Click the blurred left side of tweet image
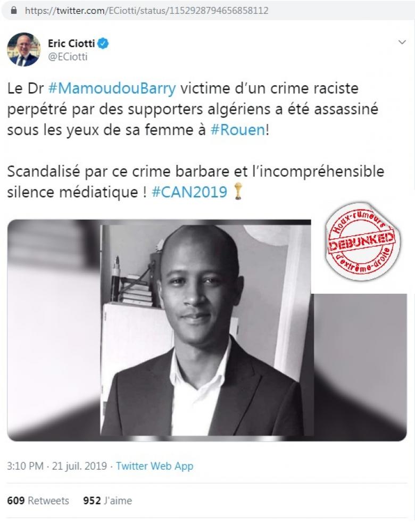 (x=54, y=330)
